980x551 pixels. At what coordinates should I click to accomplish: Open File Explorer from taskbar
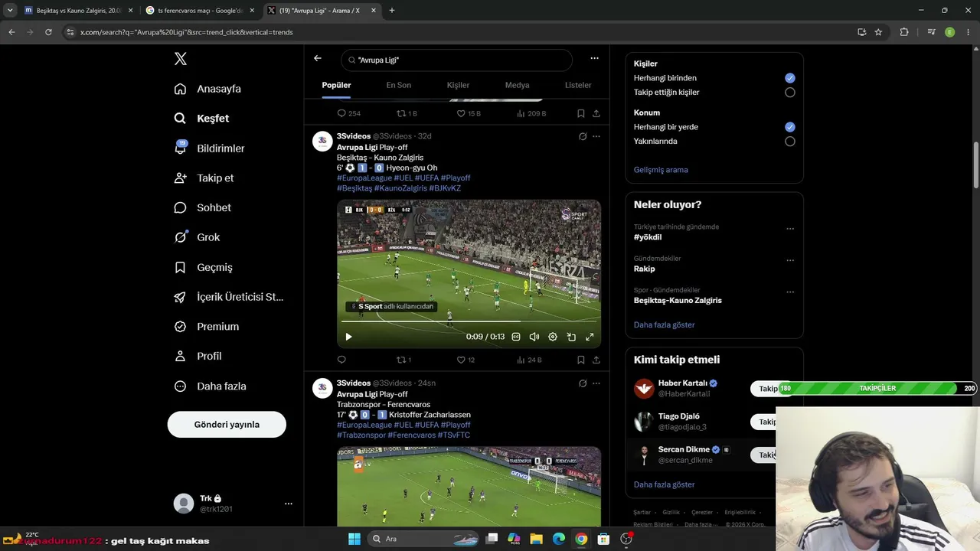click(x=537, y=539)
